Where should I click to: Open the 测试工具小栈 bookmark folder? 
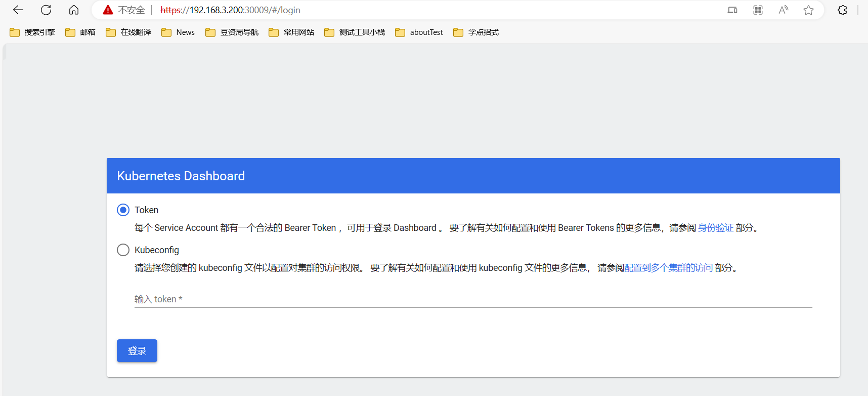[x=355, y=32]
